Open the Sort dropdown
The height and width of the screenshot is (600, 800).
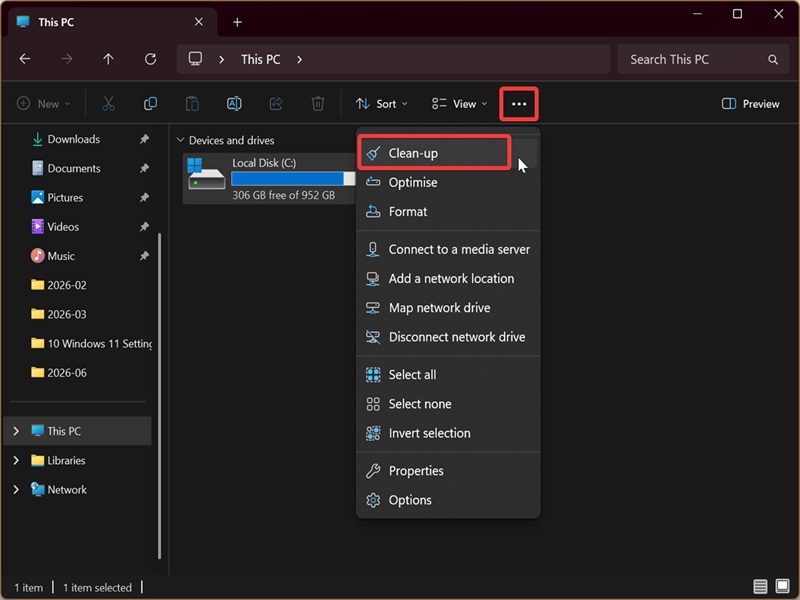pos(382,104)
